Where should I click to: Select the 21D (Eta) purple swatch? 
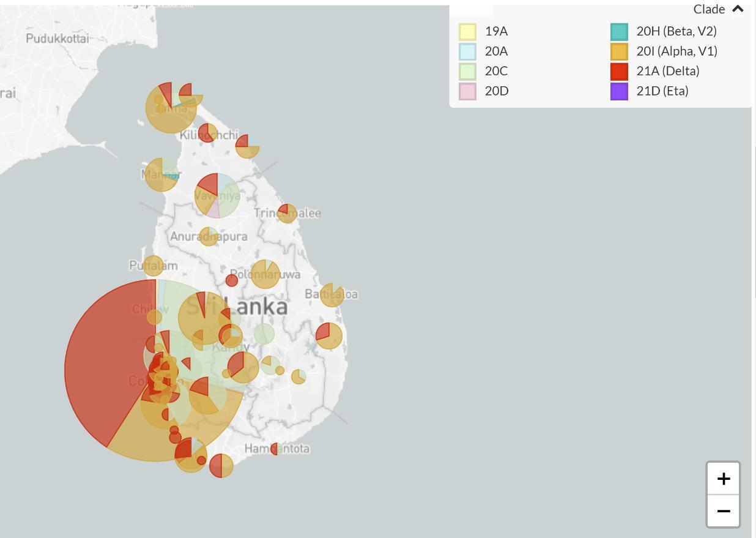619,91
